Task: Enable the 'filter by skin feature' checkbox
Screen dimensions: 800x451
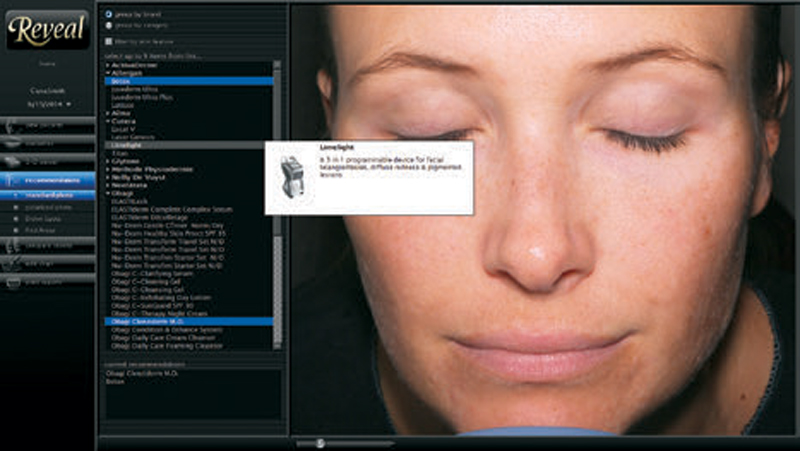Action: 109,42
